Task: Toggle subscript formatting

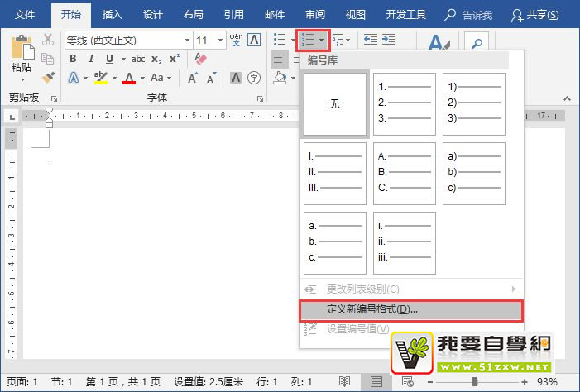Action: (156, 60)
